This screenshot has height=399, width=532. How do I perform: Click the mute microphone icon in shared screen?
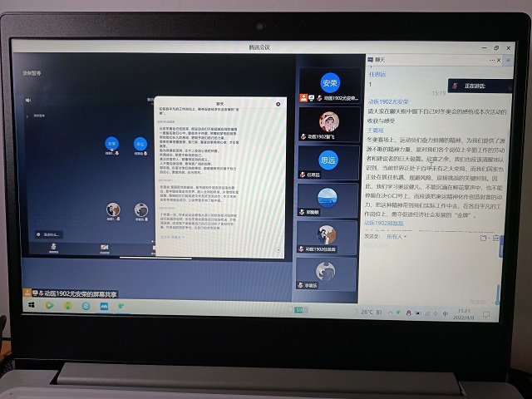pyautogui.click(x=53, y=247)
